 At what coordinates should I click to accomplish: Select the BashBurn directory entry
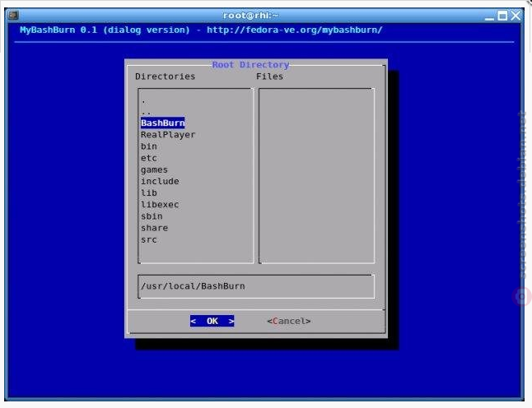[x=162, y=123]
